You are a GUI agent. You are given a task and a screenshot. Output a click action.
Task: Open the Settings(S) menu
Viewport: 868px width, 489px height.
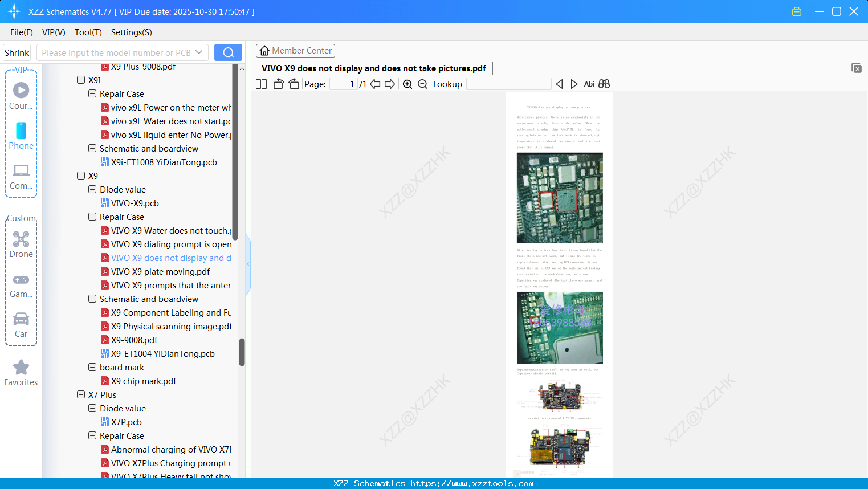(132, 32)
